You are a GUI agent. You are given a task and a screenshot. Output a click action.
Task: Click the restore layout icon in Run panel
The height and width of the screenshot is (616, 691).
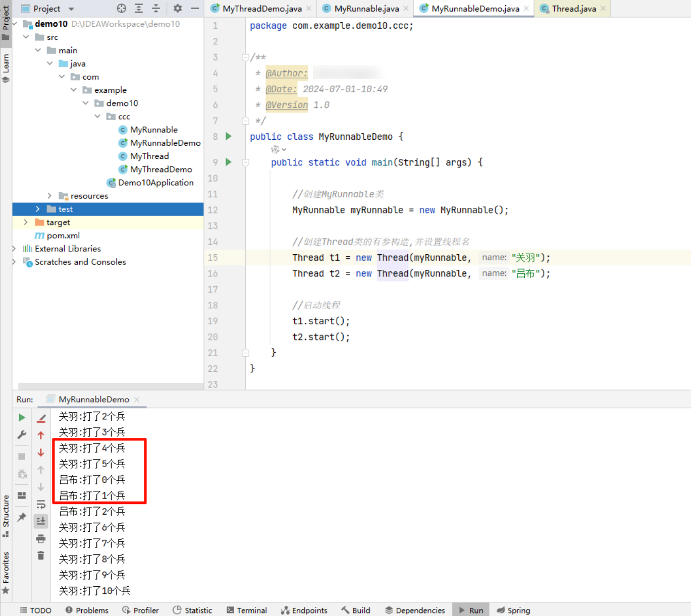tap(22, 495)
